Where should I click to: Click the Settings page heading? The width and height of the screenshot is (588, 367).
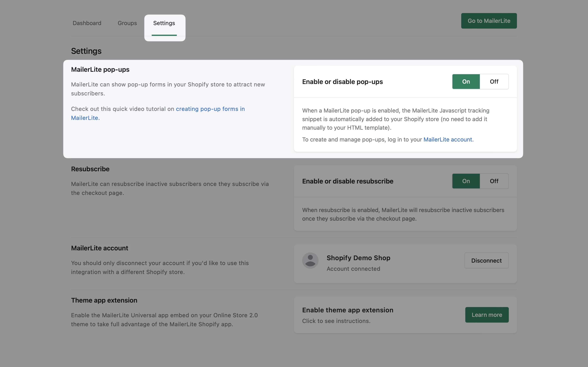pyautogui.click(x=86, y=51)
